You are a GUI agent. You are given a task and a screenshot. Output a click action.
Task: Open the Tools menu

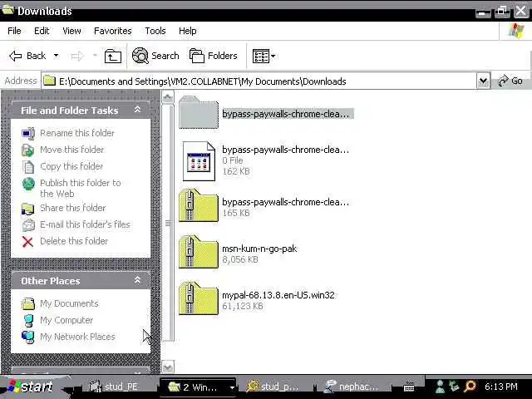click(155, 31)
